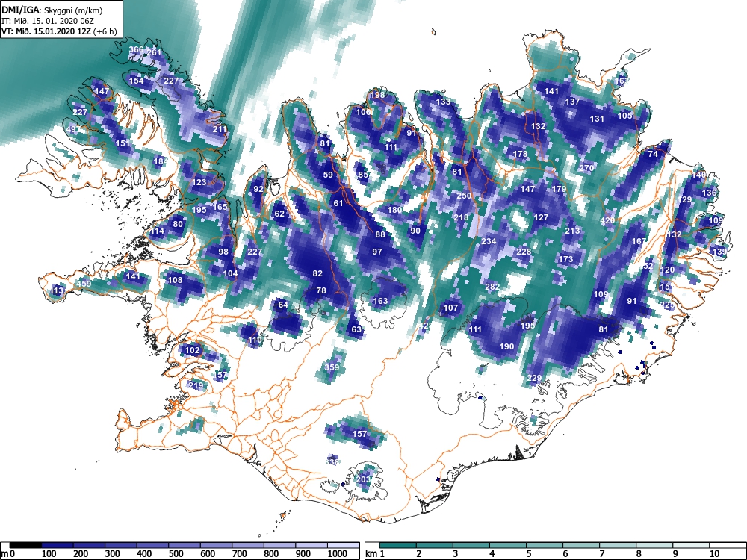This screenshot has width=747, height=560.
Task: Click the visibility value 108 on the map
Action: (x=176, y=280)
